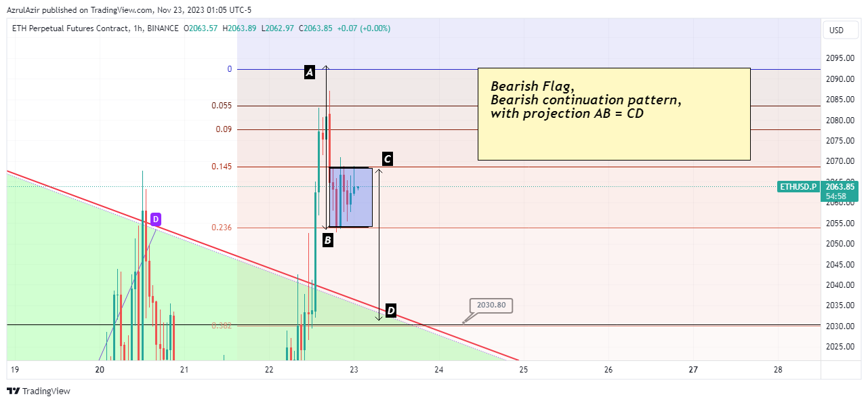Screen dimensions: 868x403
Task: Click label C right of the flag box
Action: coord(387,159)
